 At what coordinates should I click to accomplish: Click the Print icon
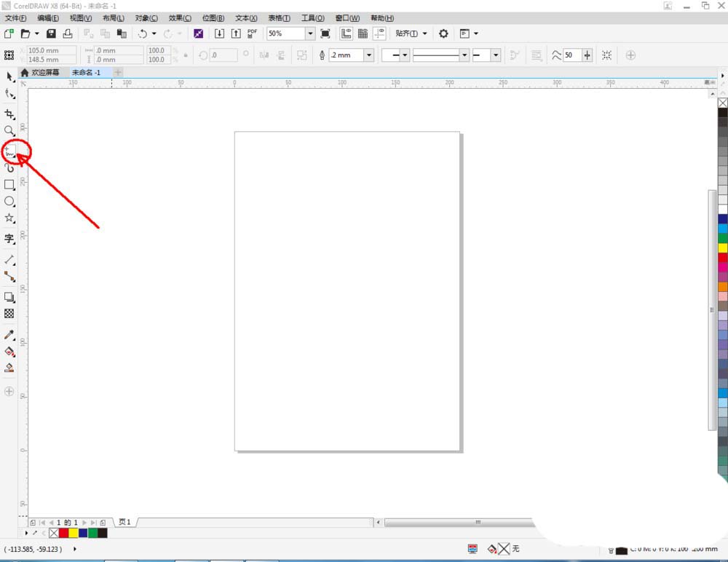click(x=68, y=33)
